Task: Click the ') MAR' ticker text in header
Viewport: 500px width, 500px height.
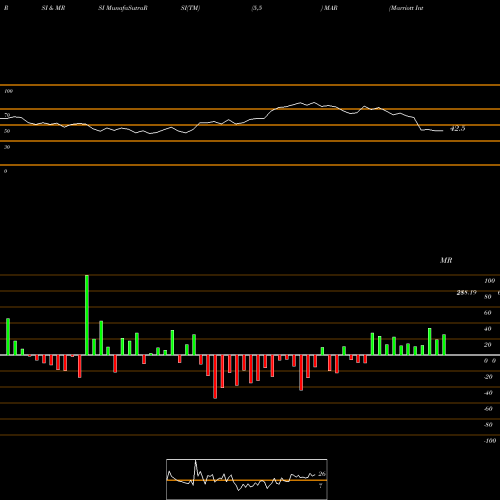Action: coord(329,8)
